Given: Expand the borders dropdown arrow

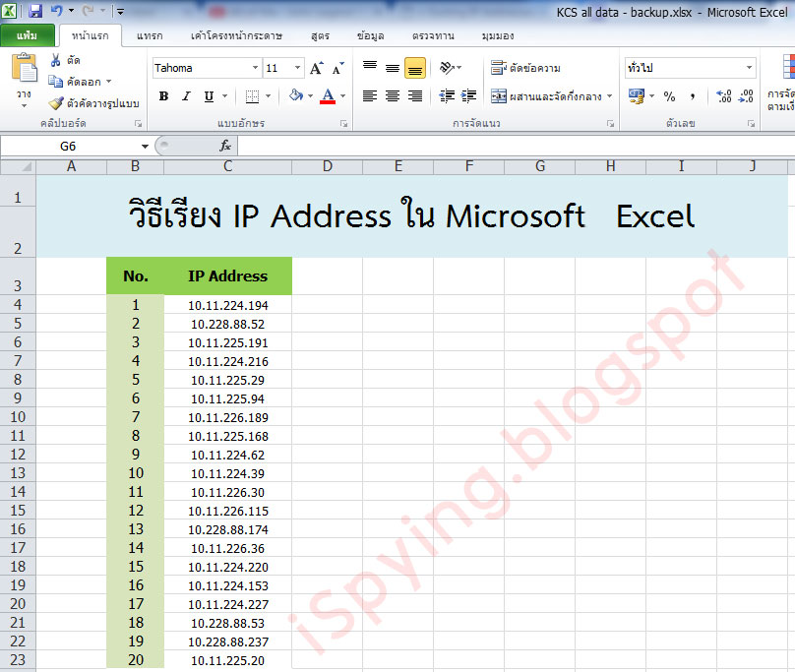Looking at the screenshot, I should (268, 95).
